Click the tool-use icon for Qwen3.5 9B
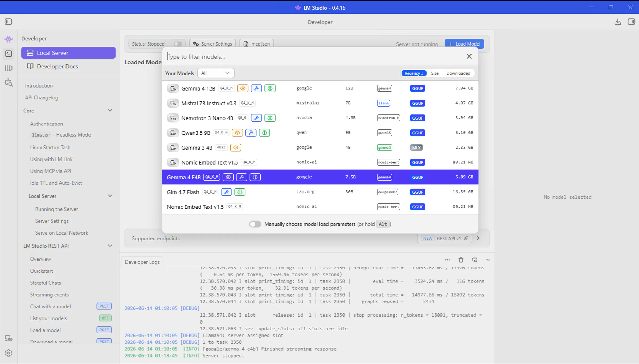The width and height of the screenshot is (639, 364). pyautogui.click(x=251, y=133)
